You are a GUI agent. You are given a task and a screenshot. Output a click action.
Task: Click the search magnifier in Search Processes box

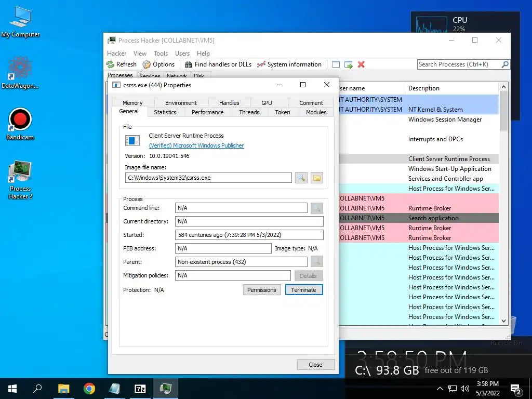coord(505,64)
